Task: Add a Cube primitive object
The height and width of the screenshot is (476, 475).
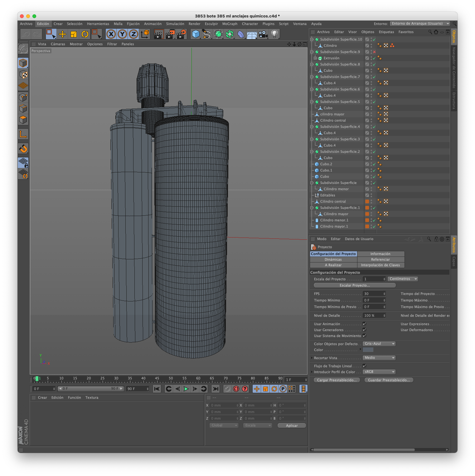Action: click(x=196, y=34)
